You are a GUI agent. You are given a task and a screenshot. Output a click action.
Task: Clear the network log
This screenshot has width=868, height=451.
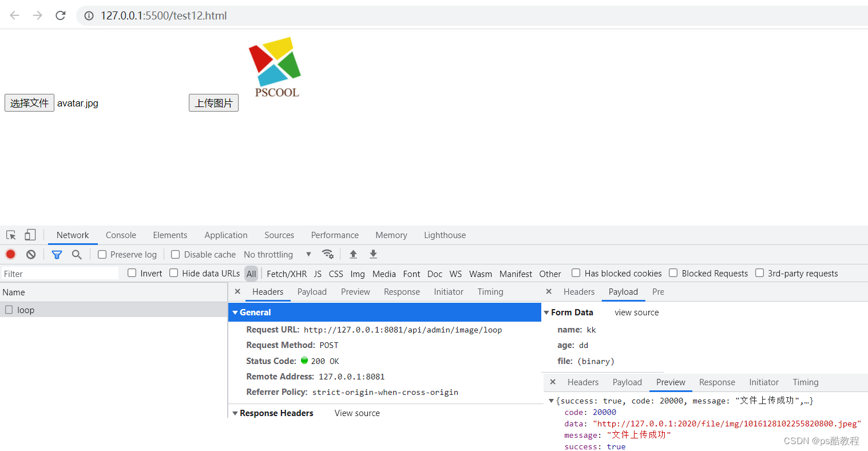point(31,255)
